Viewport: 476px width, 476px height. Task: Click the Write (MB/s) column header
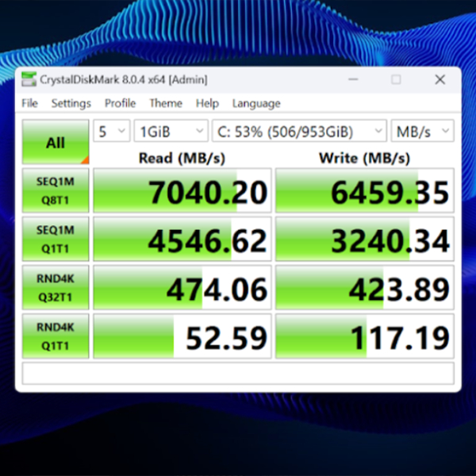click(x=364, y=158)
